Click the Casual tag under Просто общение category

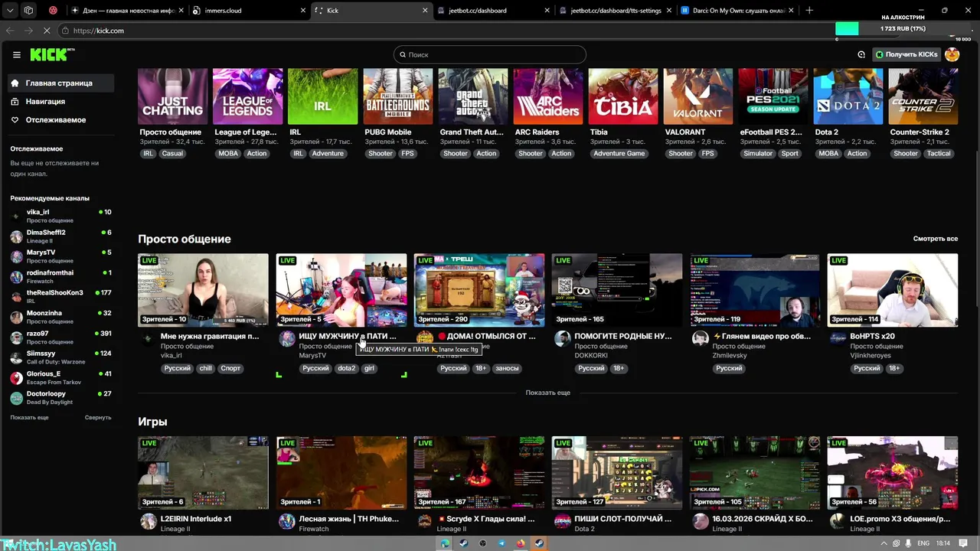172,153
